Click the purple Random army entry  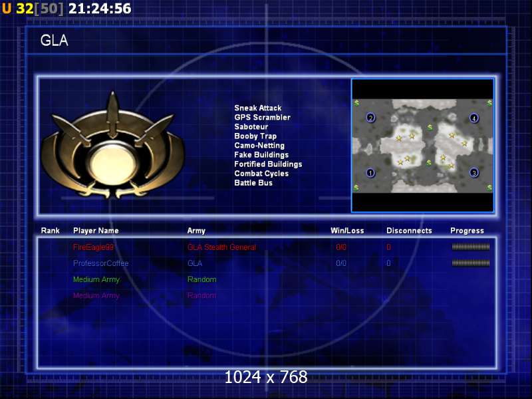pos(202,295)
